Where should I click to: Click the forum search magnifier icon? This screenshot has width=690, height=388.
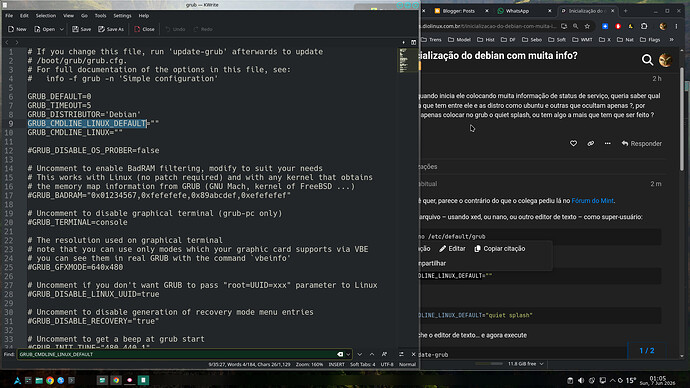(647, 60)
